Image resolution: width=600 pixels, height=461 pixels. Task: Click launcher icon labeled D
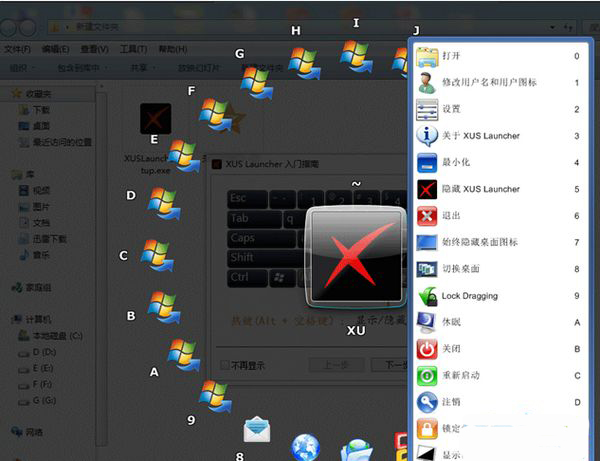point(164,203)
